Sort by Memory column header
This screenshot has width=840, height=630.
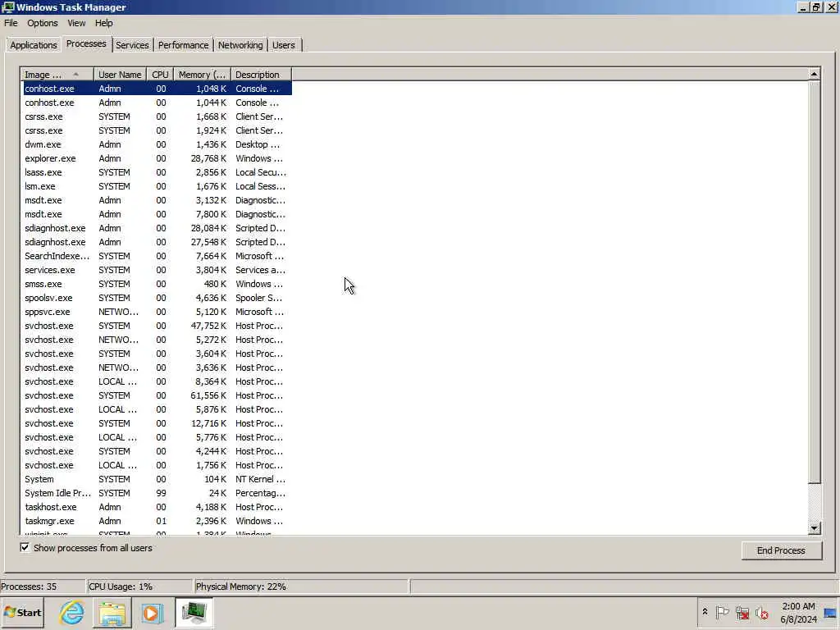click(x=202, y=75)
